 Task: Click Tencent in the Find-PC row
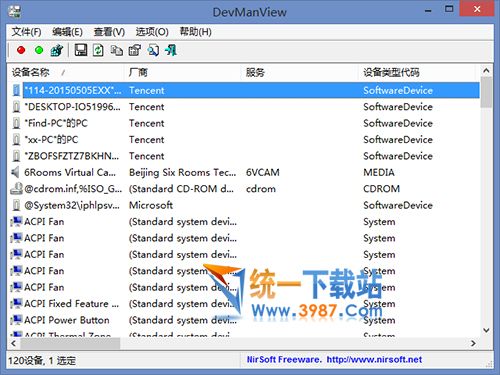click(147, 123)
